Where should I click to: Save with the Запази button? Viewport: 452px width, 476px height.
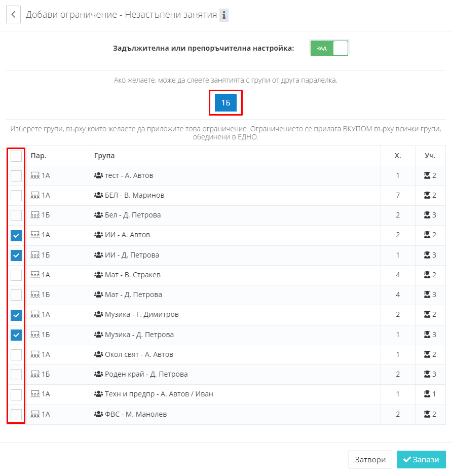tap(421, 459)
